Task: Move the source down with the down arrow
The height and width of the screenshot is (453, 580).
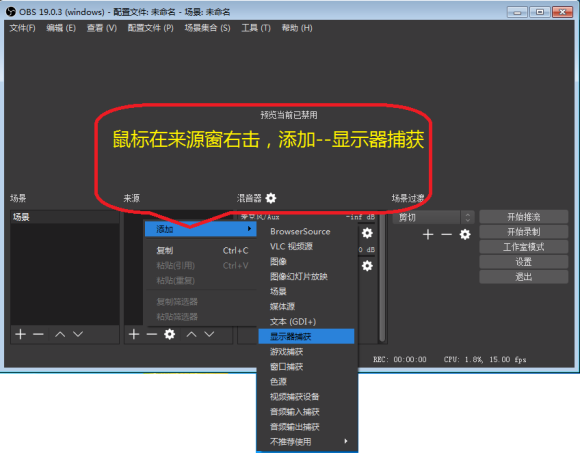Action: tap(209, 334)
